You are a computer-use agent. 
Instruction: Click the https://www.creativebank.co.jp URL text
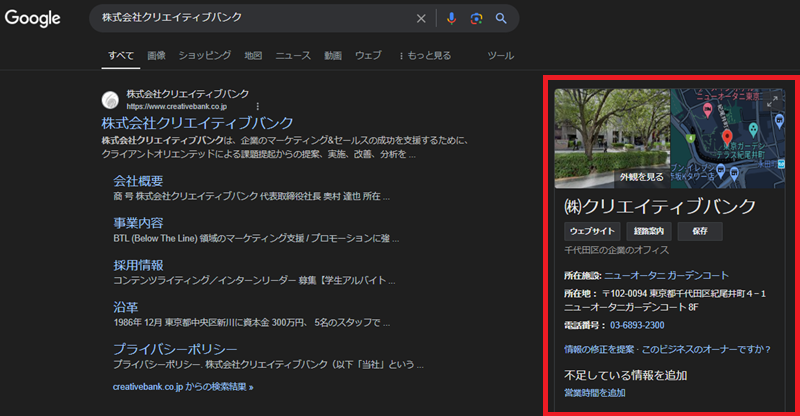click(x=177, y=106)
